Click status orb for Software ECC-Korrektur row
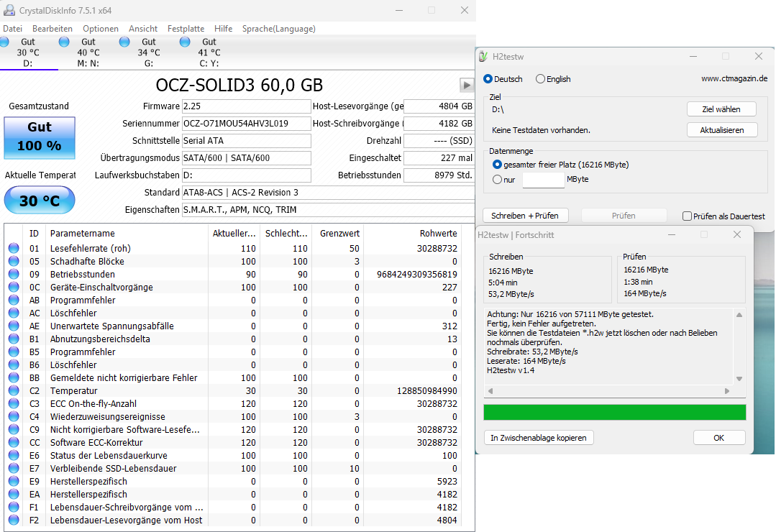Image resolution: width=776 pixels, height=532 pixels. 14,442
